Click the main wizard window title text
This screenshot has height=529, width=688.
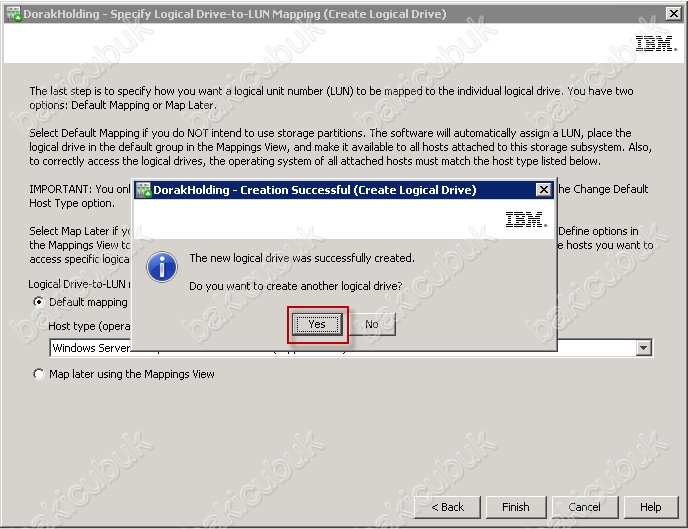pyautogui.click(x=235, y=14)
